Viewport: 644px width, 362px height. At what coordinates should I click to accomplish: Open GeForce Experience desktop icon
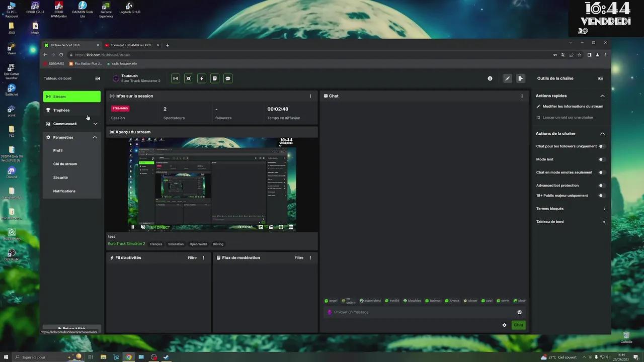[106, 10]
